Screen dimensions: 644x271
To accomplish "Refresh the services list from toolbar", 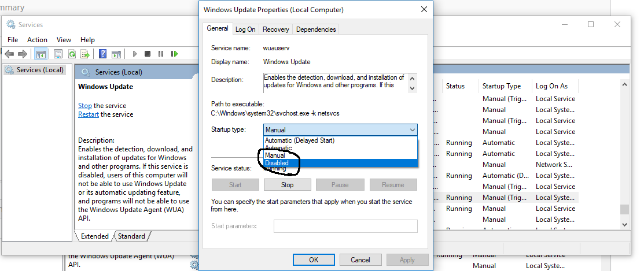I will click(72, 54).
